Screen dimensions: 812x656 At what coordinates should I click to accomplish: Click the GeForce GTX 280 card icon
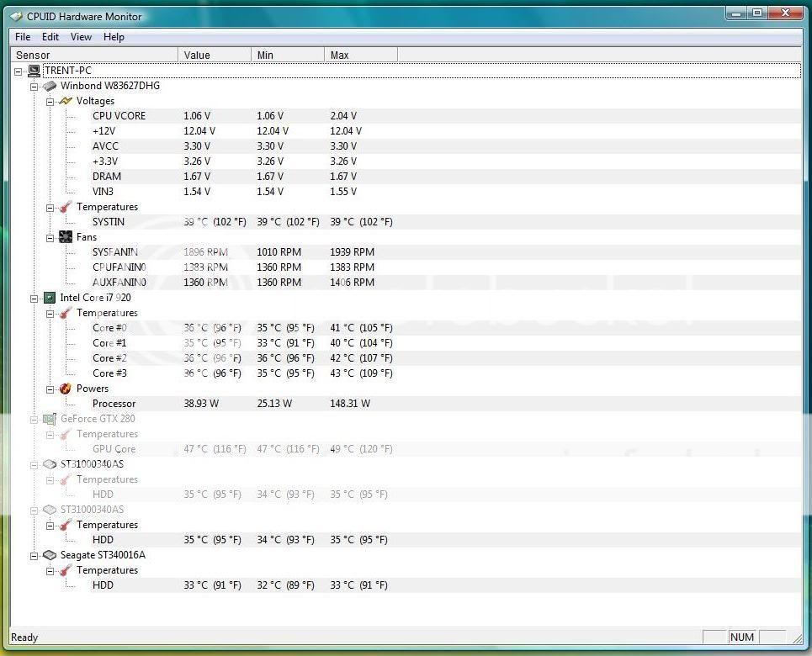(50, 419)
